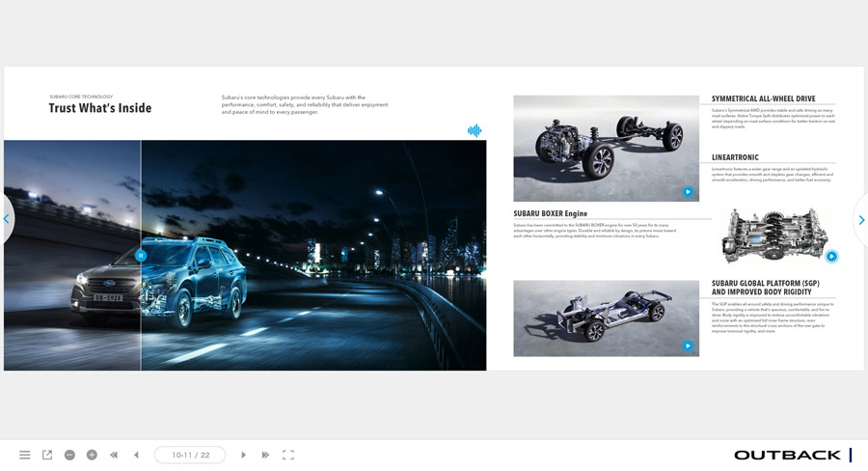This screenshot has width=868, height=471.
Task: Click the Subaru Global Platform chassis image
Action: (x=606, y=318)
